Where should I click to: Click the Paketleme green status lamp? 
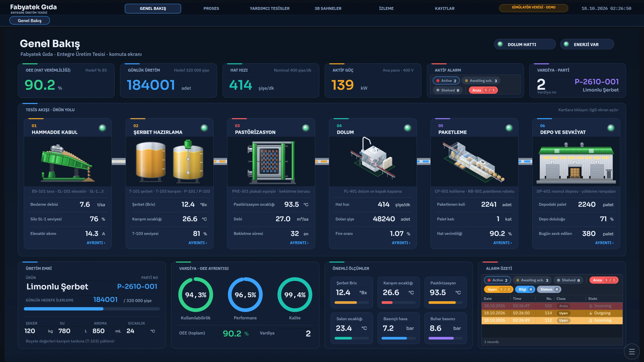(509, 128)
